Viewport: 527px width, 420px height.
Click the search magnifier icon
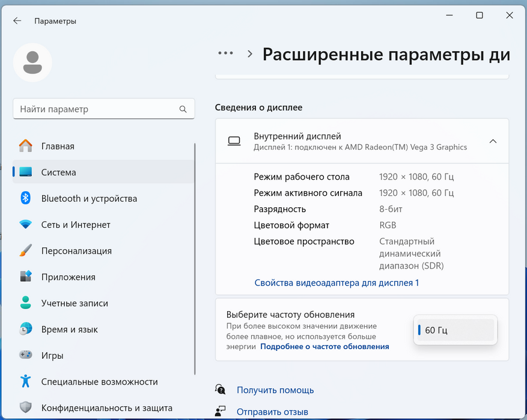[183, 109]
